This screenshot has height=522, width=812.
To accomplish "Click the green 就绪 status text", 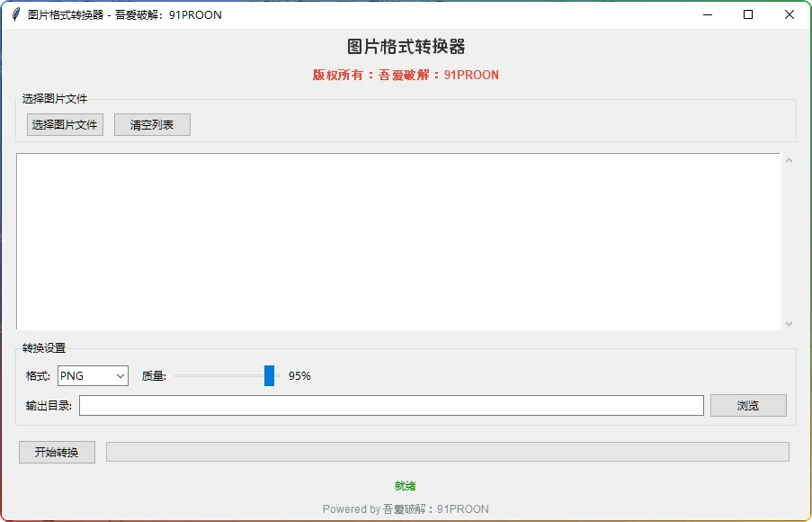I will (405, 486).
